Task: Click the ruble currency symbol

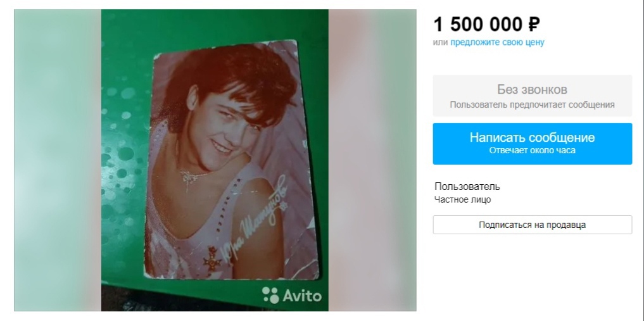Action: (x=534, y=25)
